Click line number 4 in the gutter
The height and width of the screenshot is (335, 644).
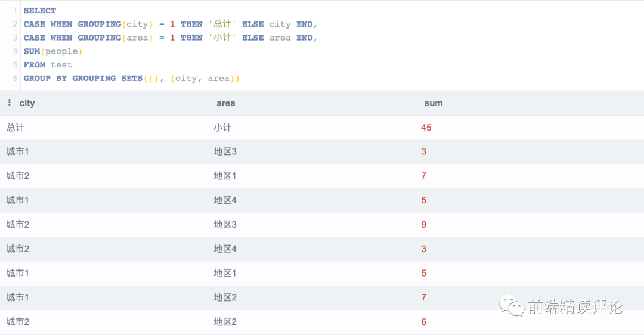click(x=15, y=51)
